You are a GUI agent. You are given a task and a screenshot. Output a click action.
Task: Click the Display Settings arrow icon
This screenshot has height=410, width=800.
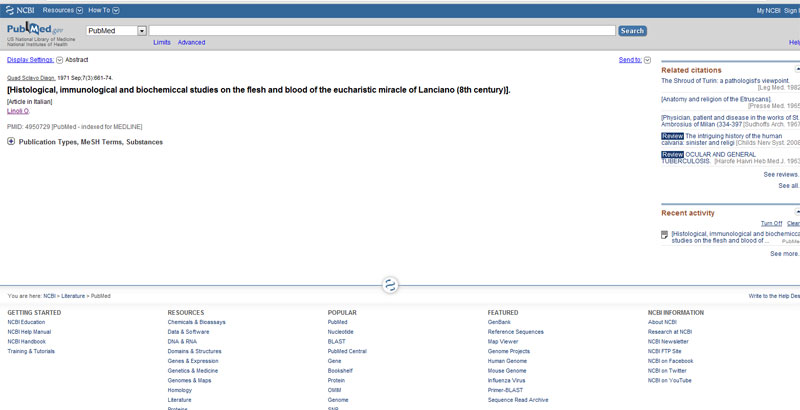point(59,60)
